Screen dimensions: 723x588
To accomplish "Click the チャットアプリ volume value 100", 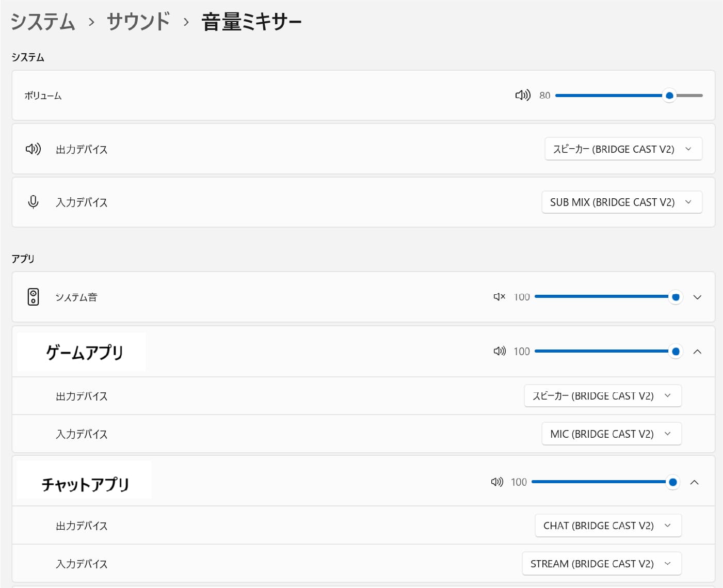I will point(519,482).
